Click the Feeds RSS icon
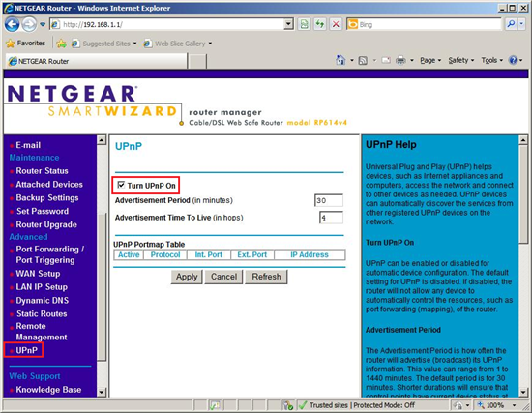 (x=363, y=60)
